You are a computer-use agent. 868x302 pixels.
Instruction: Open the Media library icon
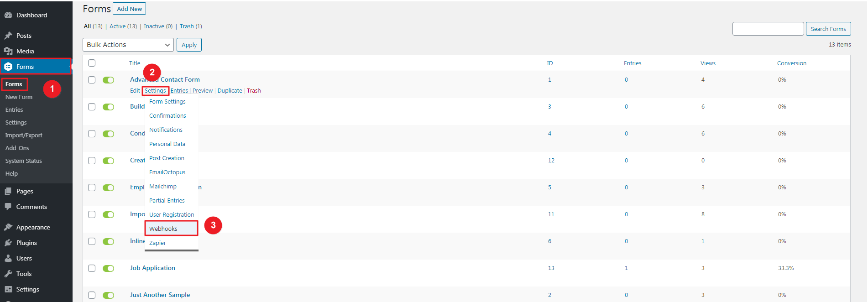click(8, 51)
